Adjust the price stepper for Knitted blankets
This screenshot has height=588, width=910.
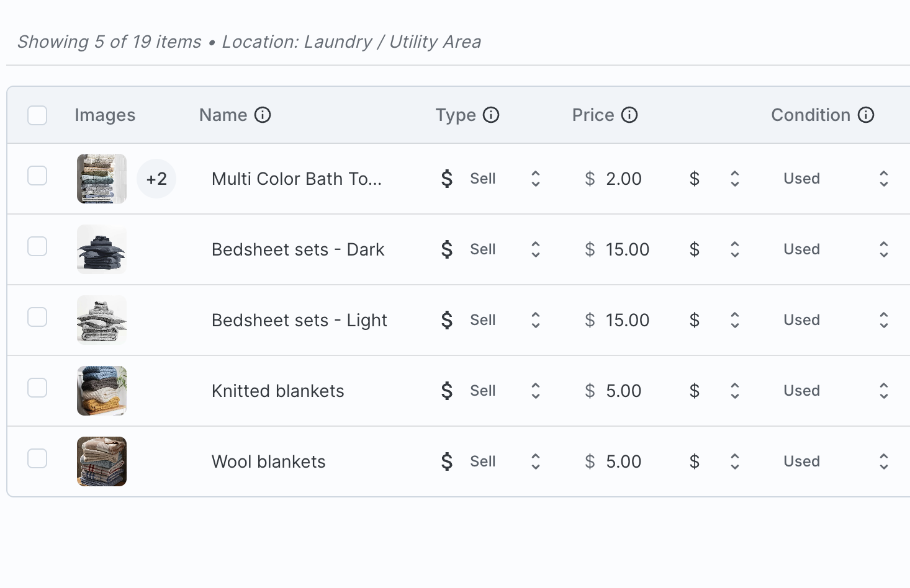[735, 391]
